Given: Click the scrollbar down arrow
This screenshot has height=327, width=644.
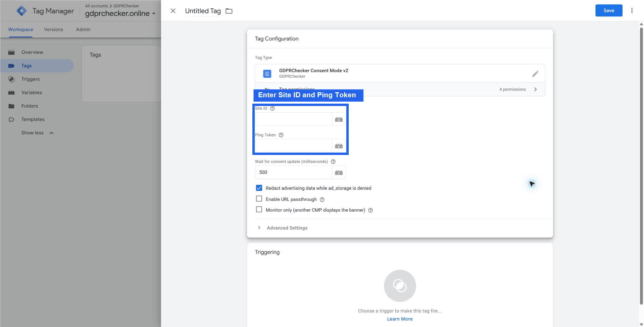Looking at the screenshot, I should (x=641, y=324).
